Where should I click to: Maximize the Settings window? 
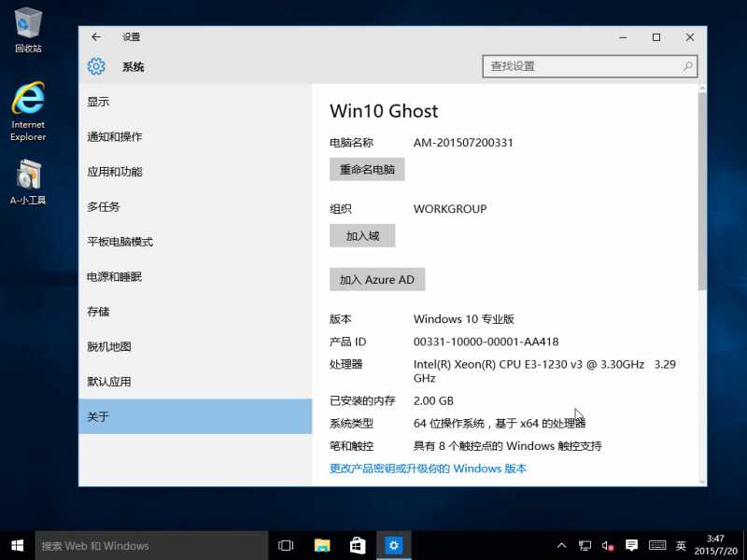656,37
